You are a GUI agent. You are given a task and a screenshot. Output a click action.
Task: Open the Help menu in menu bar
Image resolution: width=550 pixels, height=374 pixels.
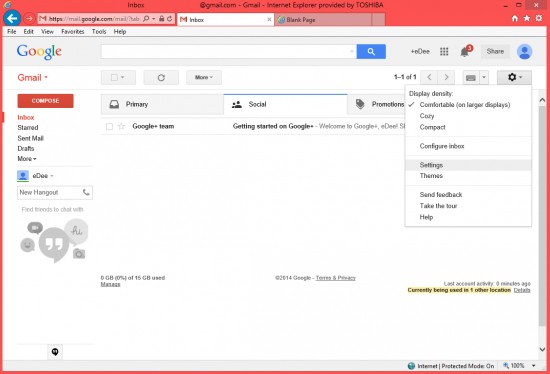click(x=120, y=32)
